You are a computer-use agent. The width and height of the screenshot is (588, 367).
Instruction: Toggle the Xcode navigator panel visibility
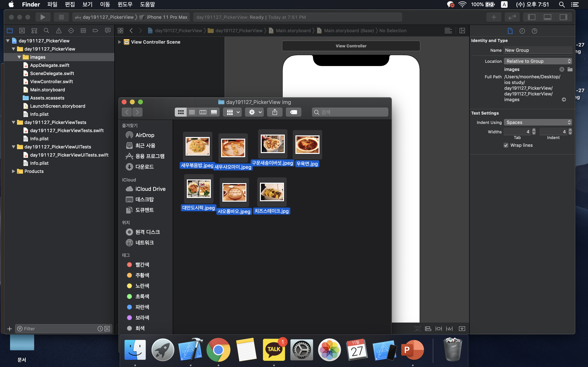click(x=531, y=17)
